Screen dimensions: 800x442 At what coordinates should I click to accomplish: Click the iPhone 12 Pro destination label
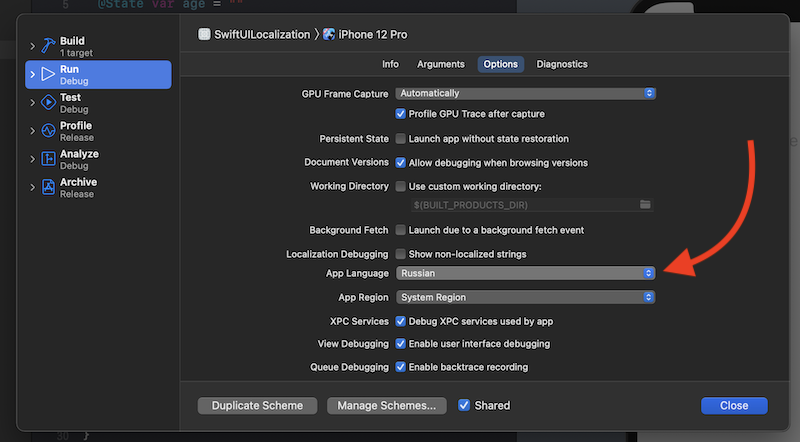[x=373, y=35]
